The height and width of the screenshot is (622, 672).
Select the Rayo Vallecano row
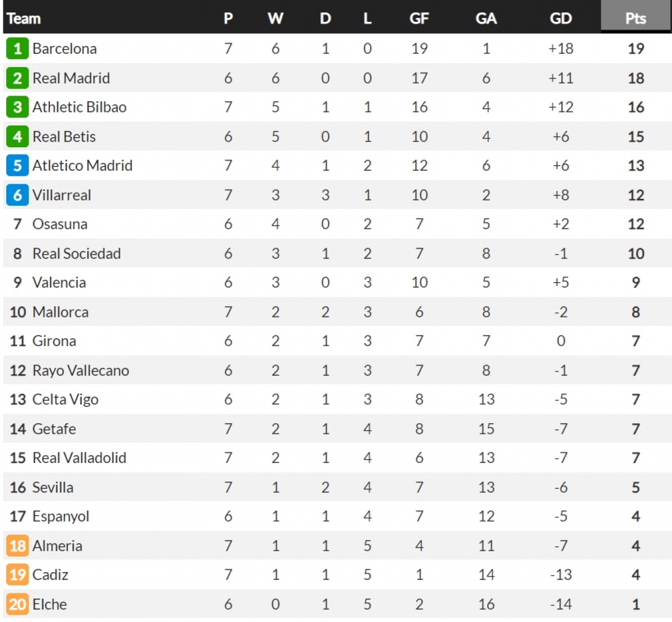337,370
